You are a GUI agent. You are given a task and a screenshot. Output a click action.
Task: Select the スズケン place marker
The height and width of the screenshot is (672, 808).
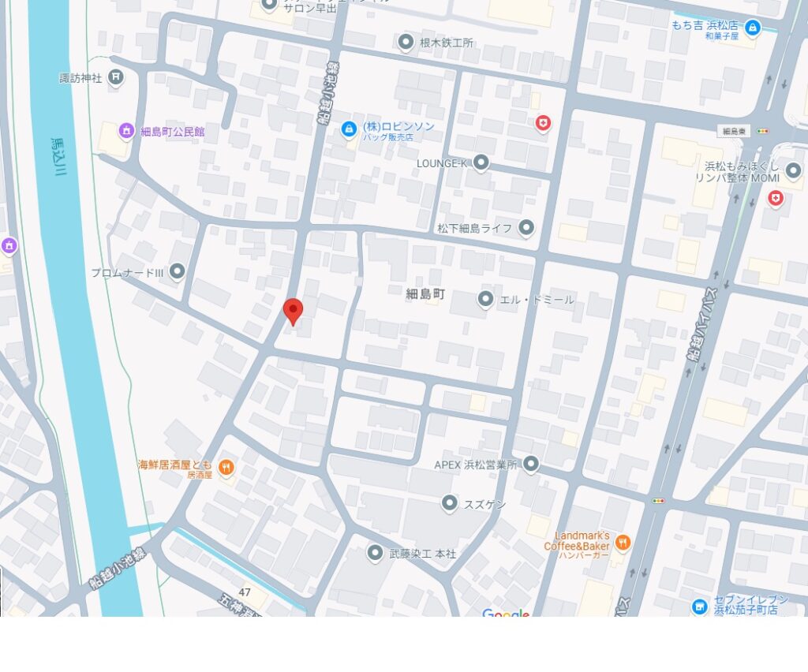coord(450,503)
